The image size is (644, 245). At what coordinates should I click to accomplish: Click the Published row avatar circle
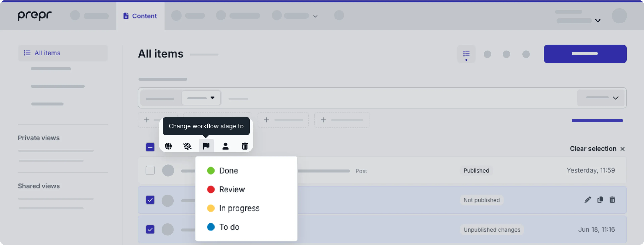pos(168,170)
